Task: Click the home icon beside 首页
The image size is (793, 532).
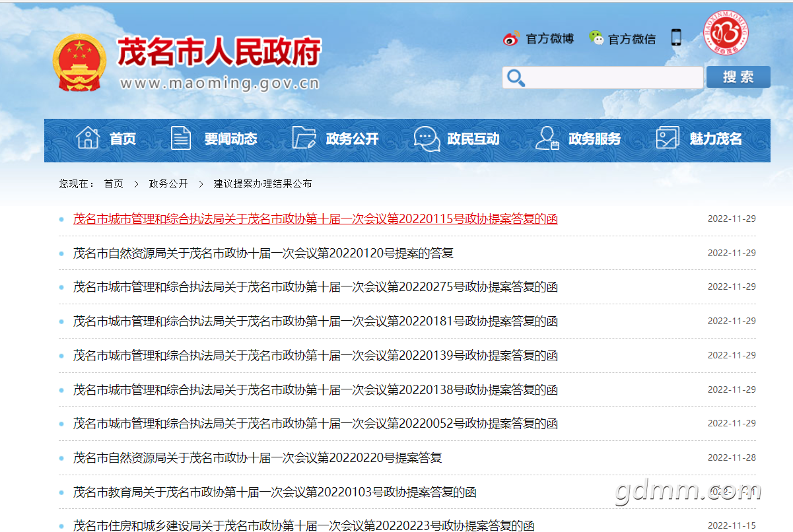Action: coord(88,138)
